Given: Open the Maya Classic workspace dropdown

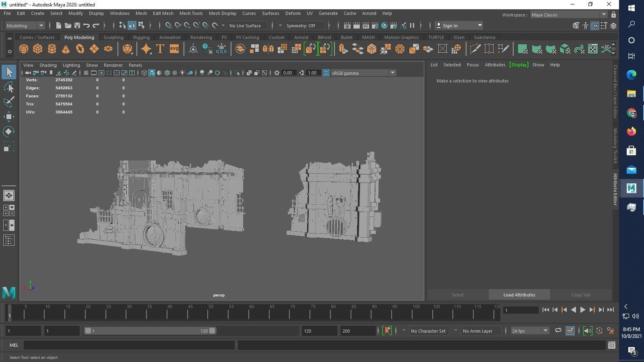Looking at the screenshot, I should point(568,15).
